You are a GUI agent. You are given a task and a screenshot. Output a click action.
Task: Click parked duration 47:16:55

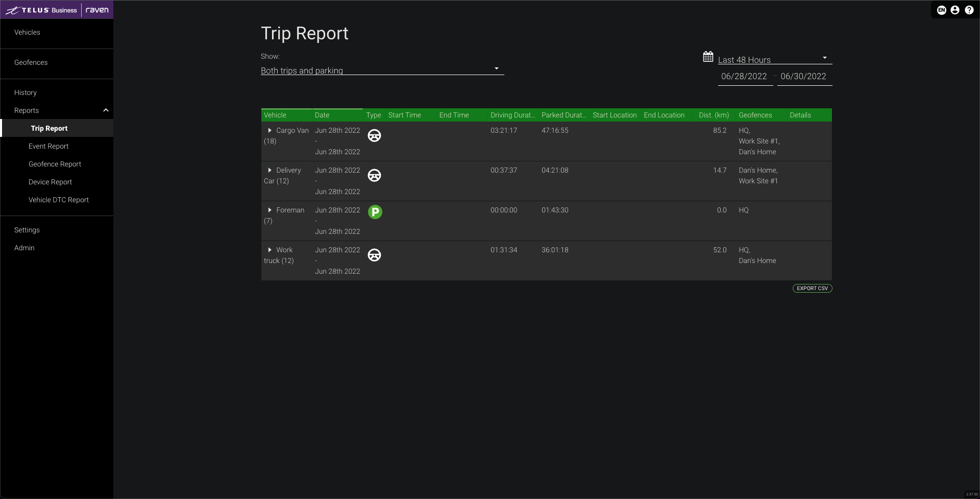pyautogui.click(x=555, y=130)
